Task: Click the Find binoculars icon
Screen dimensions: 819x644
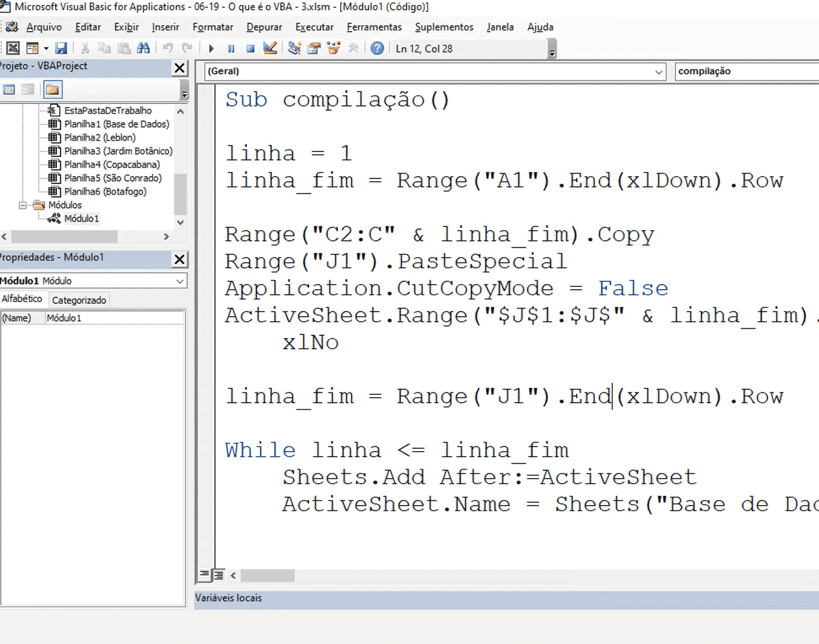Action: coord(143,49)
